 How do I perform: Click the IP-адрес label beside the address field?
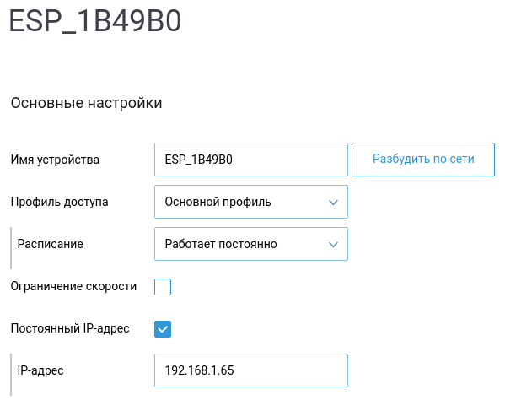40,370
